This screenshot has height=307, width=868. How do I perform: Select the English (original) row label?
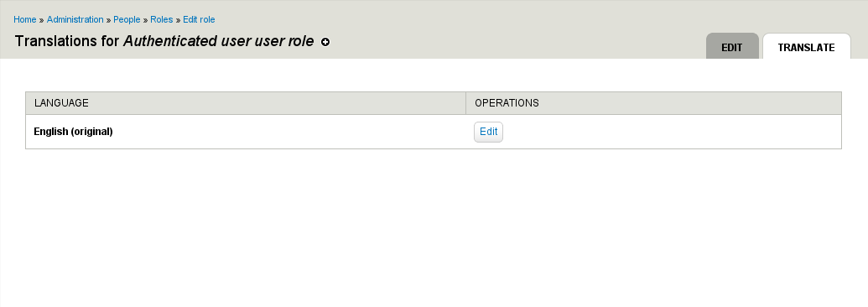[x=73, y=132]
